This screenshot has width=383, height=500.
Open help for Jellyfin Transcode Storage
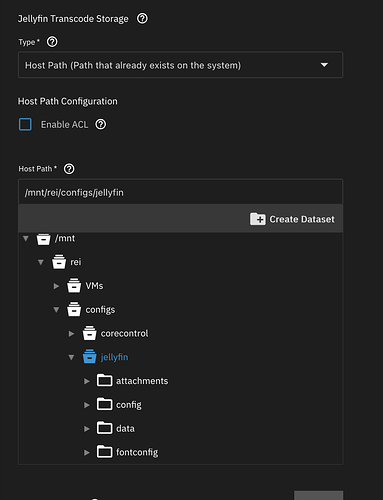142,18
